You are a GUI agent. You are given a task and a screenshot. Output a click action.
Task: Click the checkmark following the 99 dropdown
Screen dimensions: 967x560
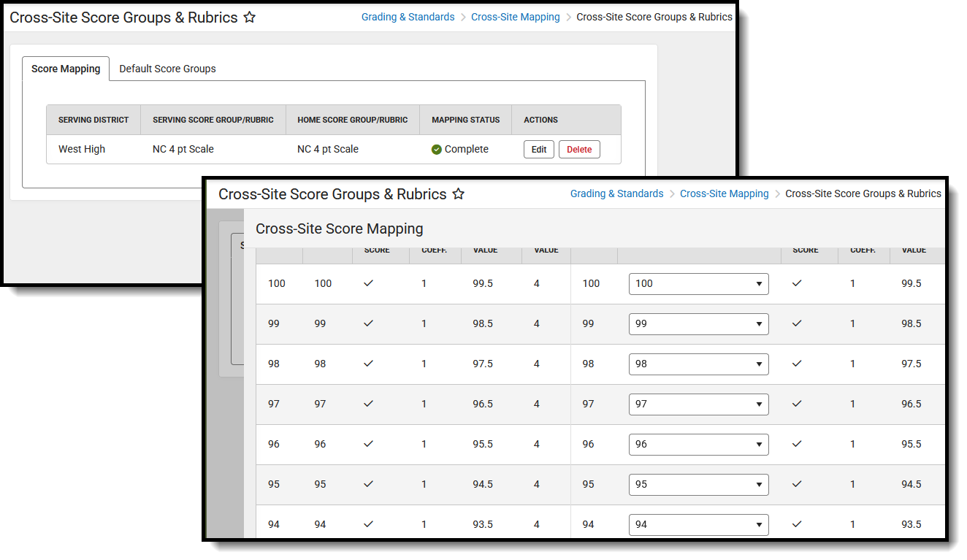[797, 323]
